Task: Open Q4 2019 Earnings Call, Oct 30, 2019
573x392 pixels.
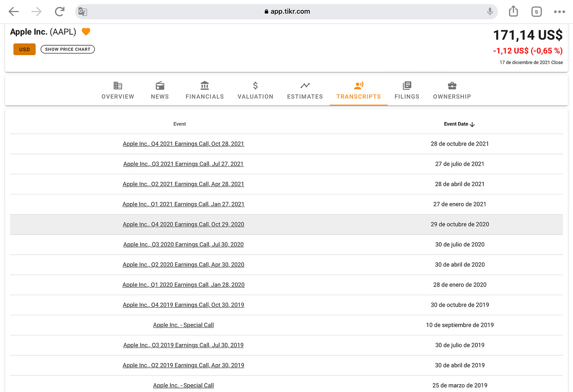Action: pyautogui.click(x=183, y=305)
